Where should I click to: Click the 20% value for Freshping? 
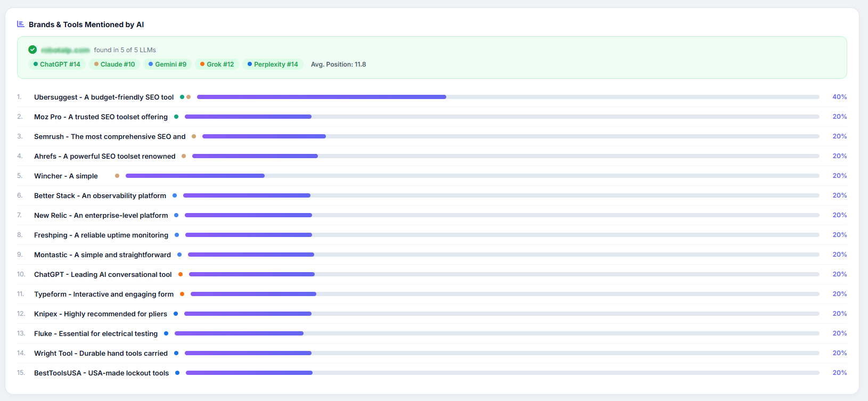[x=840, y=235]
